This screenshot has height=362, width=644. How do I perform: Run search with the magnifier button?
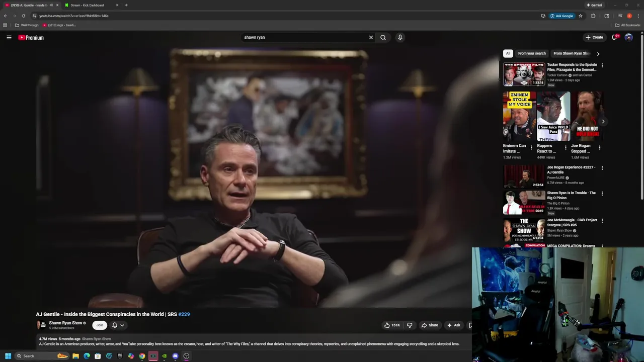(x=383, y=37)
